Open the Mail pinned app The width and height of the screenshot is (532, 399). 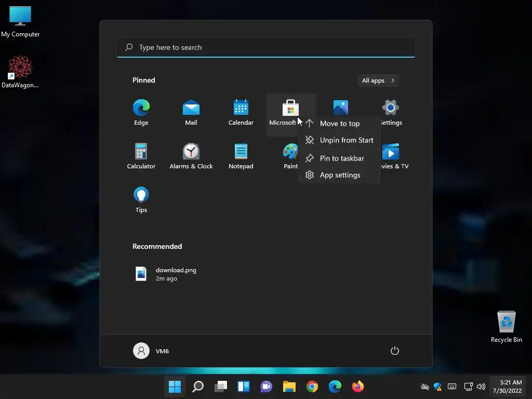point(191,112)
